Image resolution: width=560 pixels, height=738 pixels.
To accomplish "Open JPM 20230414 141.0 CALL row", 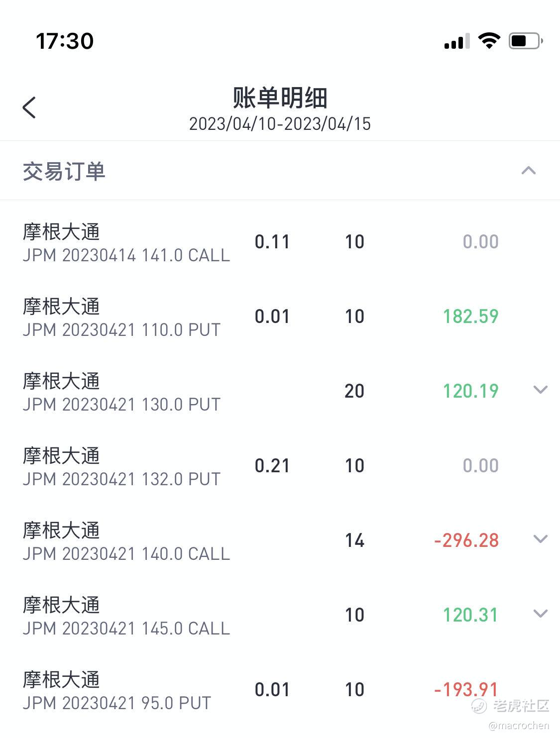I will click(280, 242).
